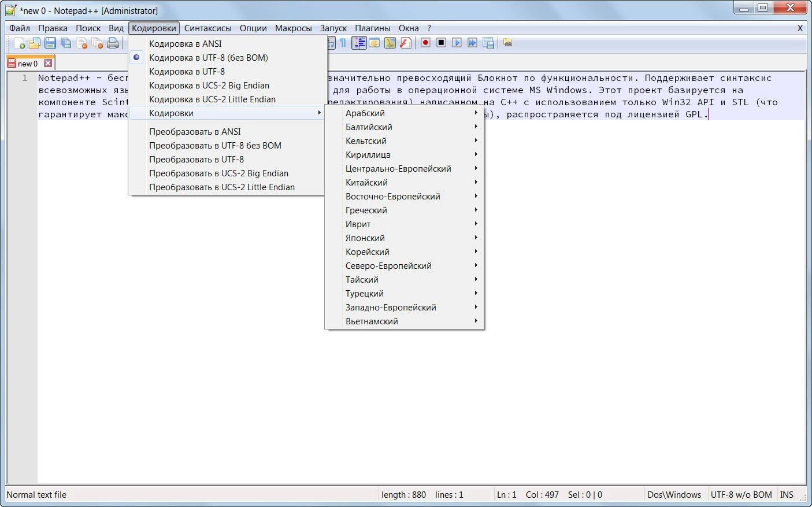Viewport: 812px width, 507px height.
Task: Open the ? help menu
Action: [429, 28]
